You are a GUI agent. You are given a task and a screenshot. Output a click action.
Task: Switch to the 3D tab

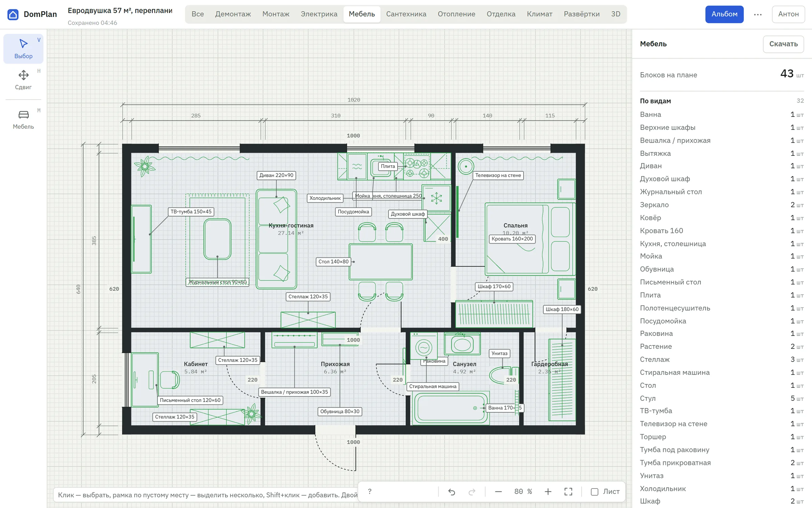coord(615,14)
